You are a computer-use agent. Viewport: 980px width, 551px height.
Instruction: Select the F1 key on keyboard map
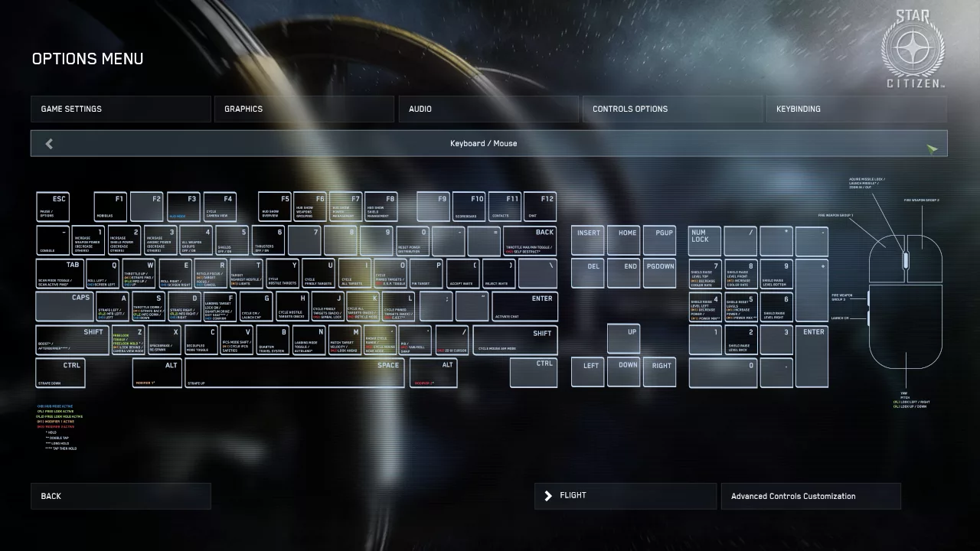point(110,207)
